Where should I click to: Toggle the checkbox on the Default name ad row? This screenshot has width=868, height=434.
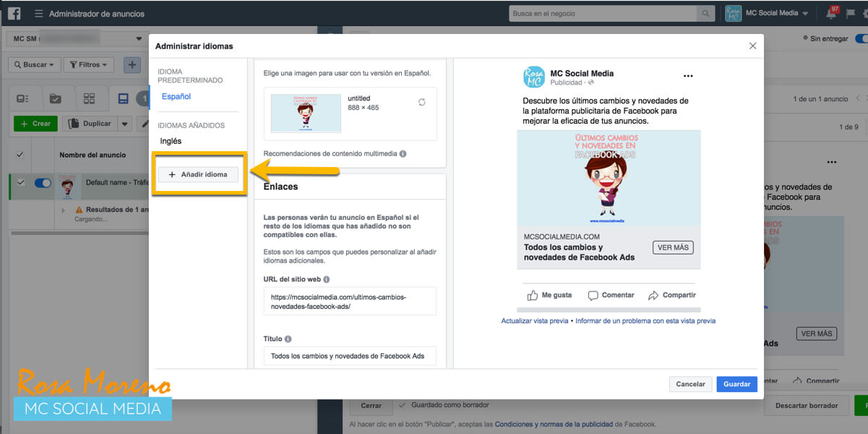20,183
